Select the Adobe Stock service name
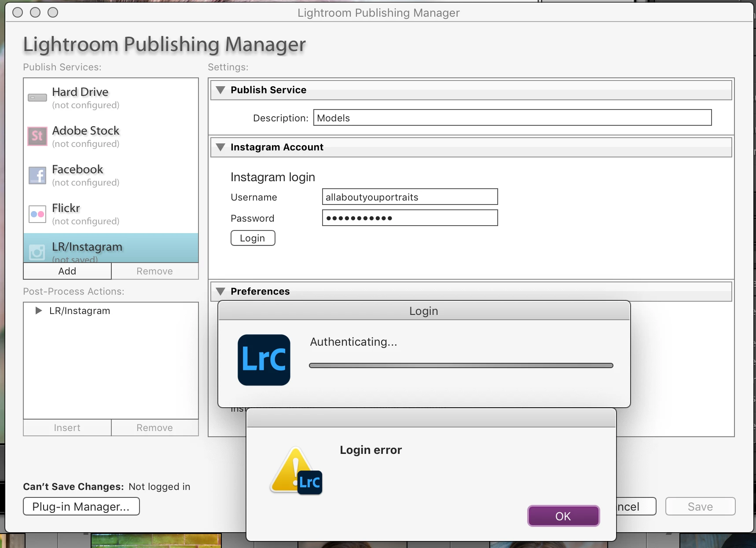 pyautogui.click(x=86, y=131)
